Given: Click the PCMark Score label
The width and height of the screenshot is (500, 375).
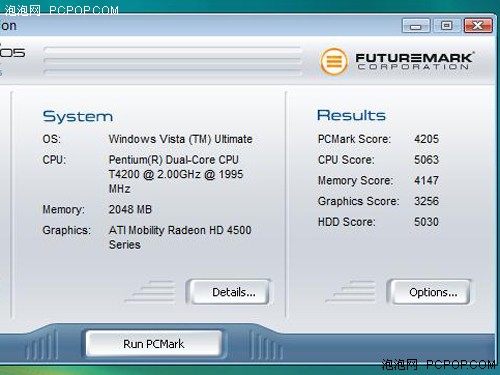Looking at the screenshot, I should 354,139.
